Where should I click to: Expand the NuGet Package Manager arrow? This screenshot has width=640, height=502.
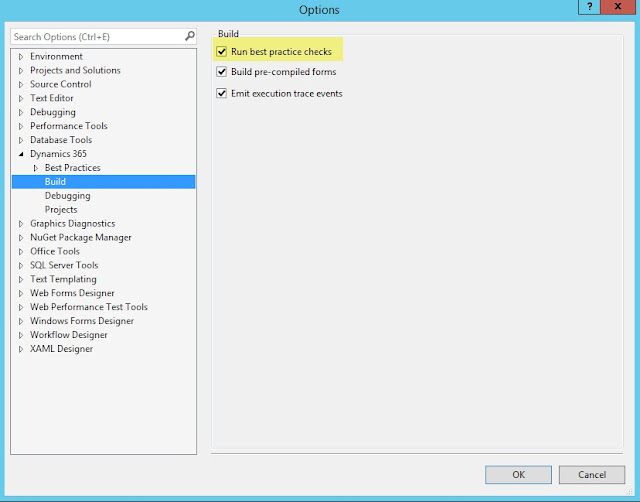[21, 238]
